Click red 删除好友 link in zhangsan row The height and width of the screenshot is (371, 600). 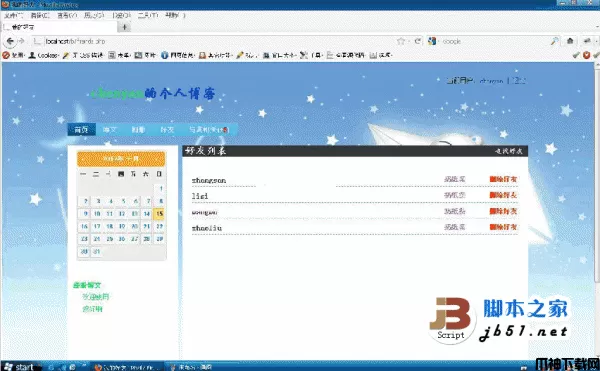click(x=503, y=179)
